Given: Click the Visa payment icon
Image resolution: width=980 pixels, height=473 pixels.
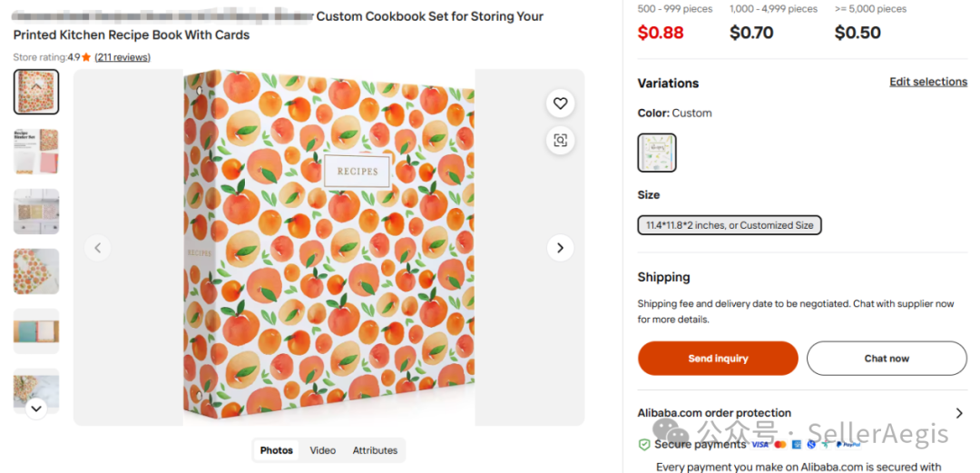Looking at the screenshot, I should [759, 445].
